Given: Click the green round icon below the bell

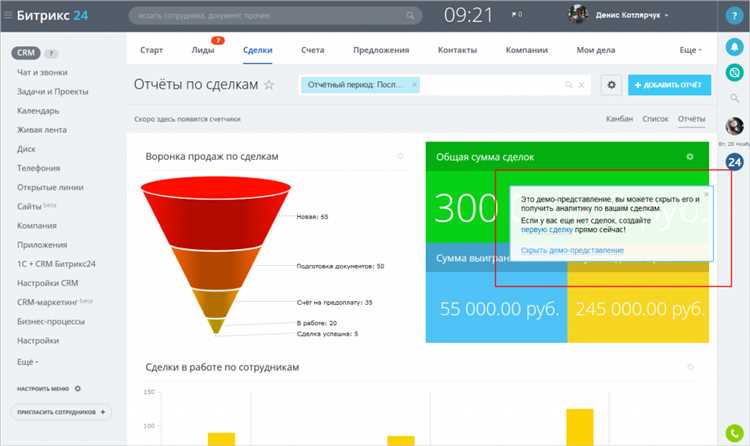Looking at the screenshot, I should click(x=734, y=73).
